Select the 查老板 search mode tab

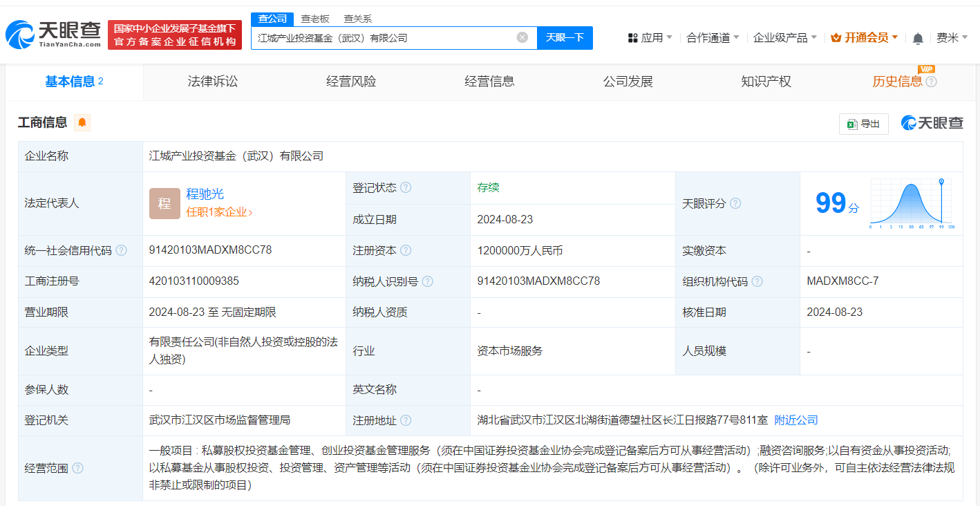(x=315, y=19)
